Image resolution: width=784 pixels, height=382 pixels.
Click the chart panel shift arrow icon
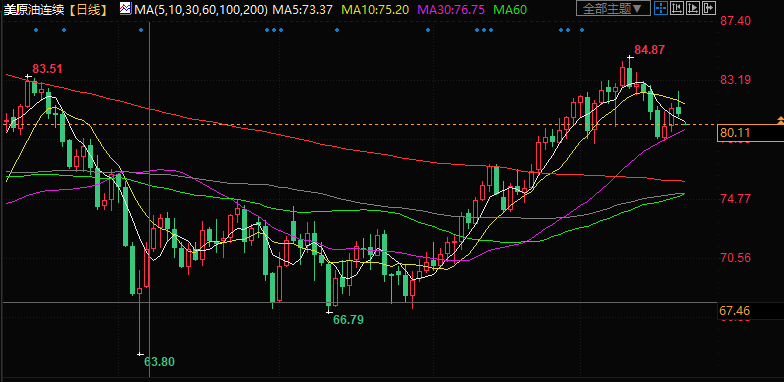tap(709, 8)
